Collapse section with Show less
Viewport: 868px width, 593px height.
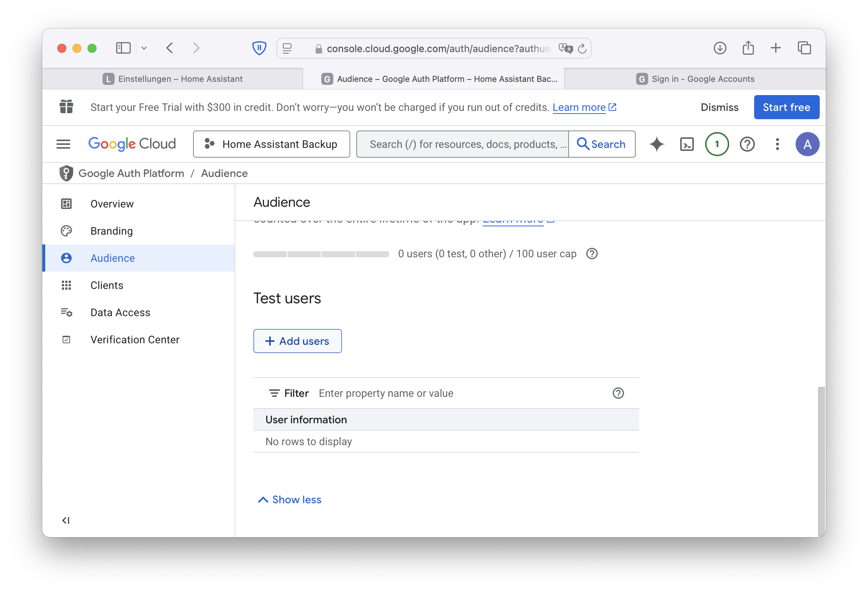click(x=290, y=500)
